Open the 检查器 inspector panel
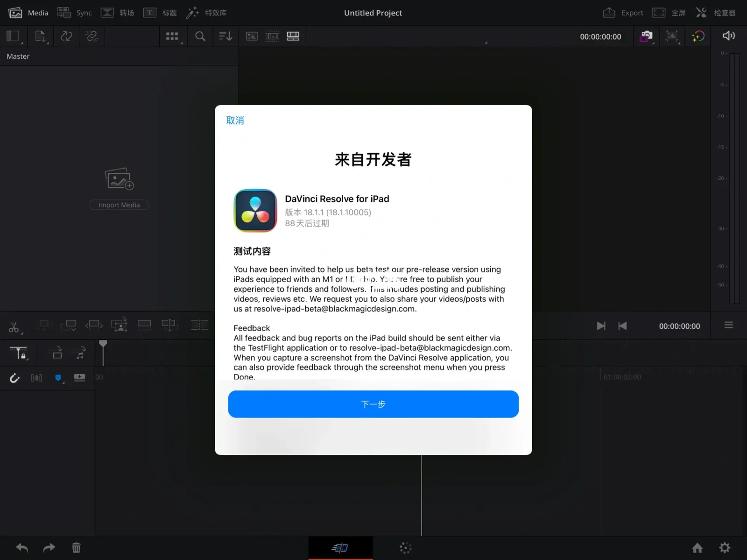The width and height of the screenshot is (747, 560). click(715, 13)
